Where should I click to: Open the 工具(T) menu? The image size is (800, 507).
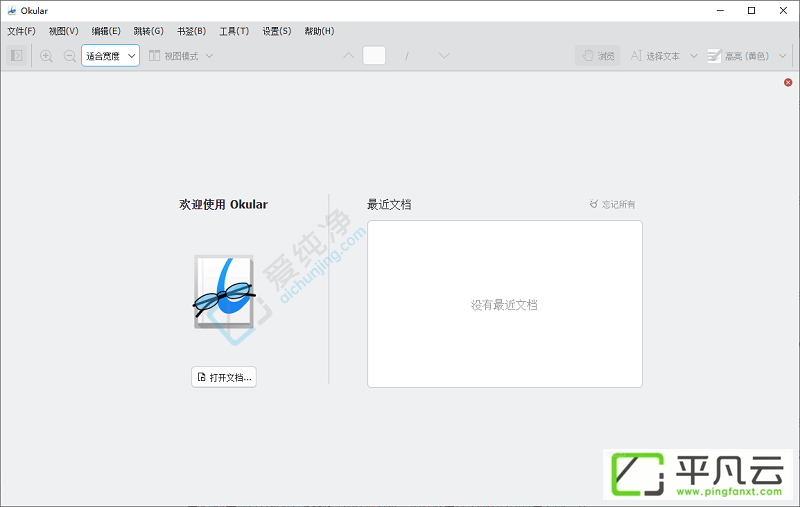point(234,31)
